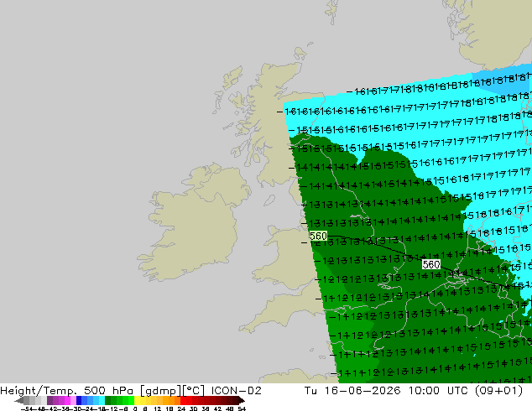The image size is (532, 411).
Task: Click the legend value '12' under the orange swatches
Action: pos(157,409)
